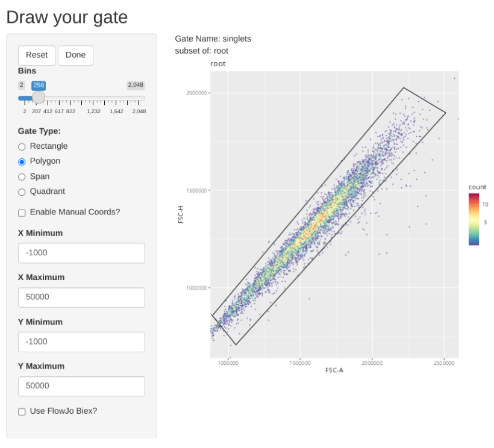Focus the X Minimum input field
Viewport: 494px width, 448px height.
(x=81, y=253)
